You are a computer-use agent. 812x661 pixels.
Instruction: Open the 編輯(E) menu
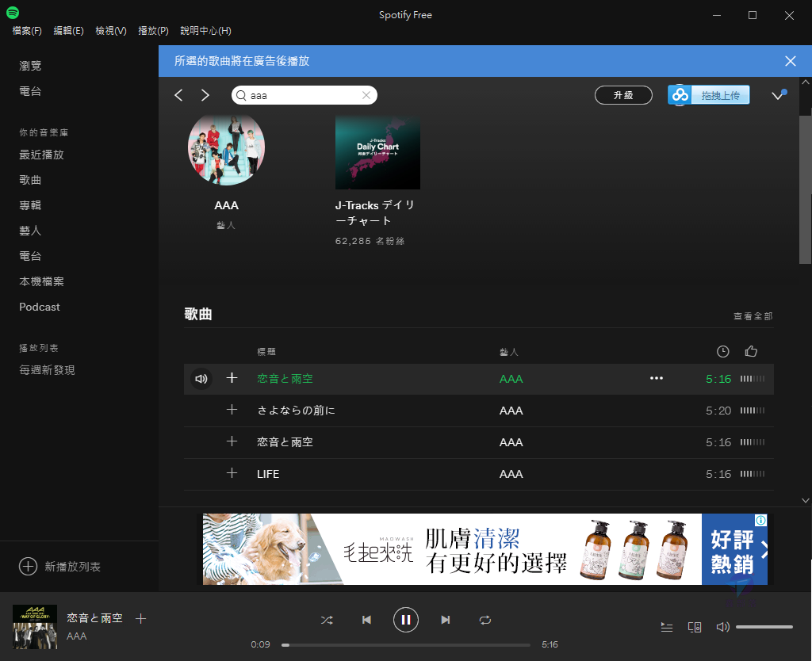coord(69,31)
